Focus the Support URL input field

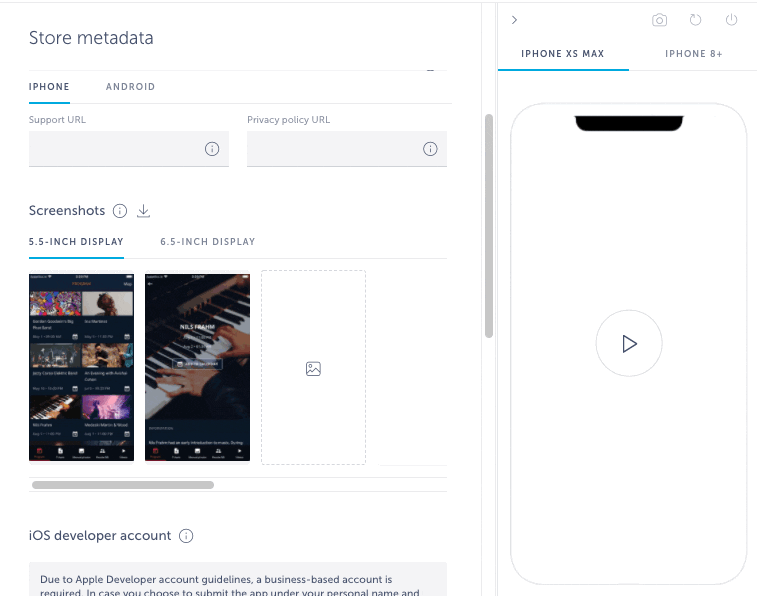129,149
